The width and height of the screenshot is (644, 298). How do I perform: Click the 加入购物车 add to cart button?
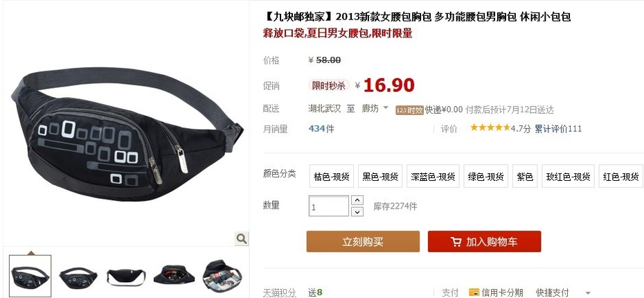coord(484,242)
